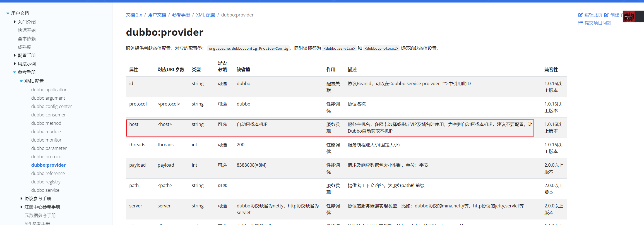This screenshot has width=644, height=225.
Task: Collapse the 用户文档 tree section
Action: tap(8, 13)
